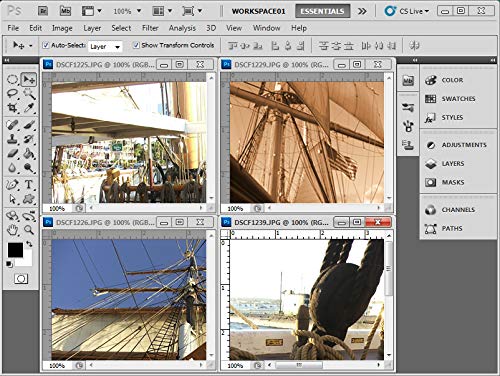500x376 pixels.
Task: Activate the Pen tool
Action: pos(12,184)
